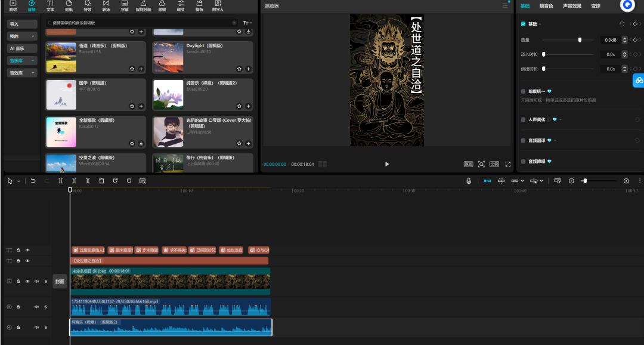Image resolution: width=644 pixels, height=345 pixels.
Task: Open the 转场 transitions tab
Action: click(106, 6)
